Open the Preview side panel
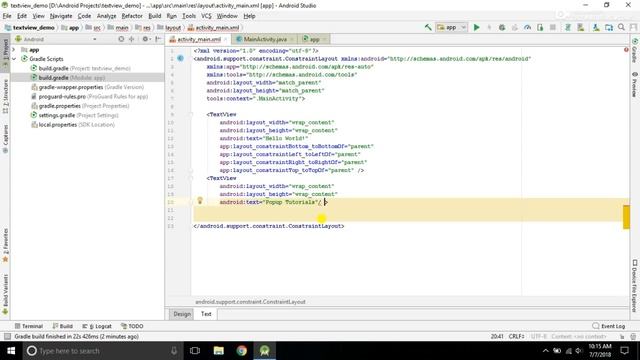Image resolution: width=640 pixels, height=360 pixels. 635,84
